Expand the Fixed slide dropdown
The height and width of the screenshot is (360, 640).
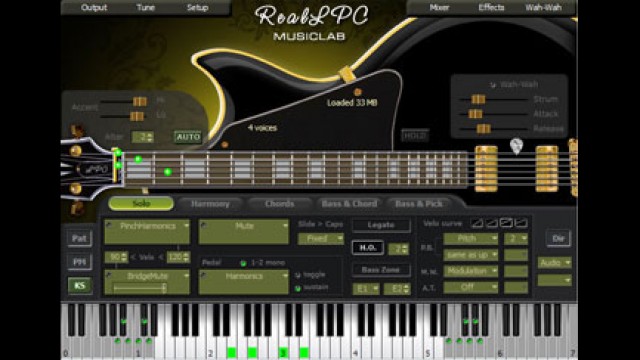(x=321, y=238)
